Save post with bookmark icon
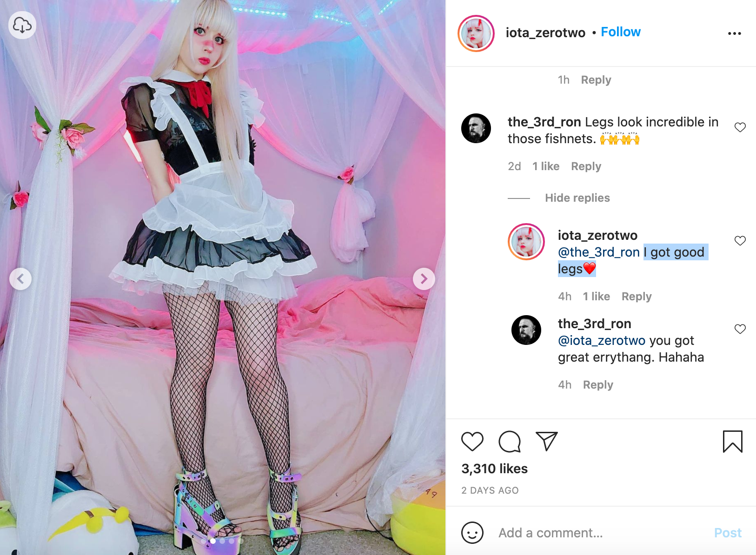756x555 pixels. (733, 442)
